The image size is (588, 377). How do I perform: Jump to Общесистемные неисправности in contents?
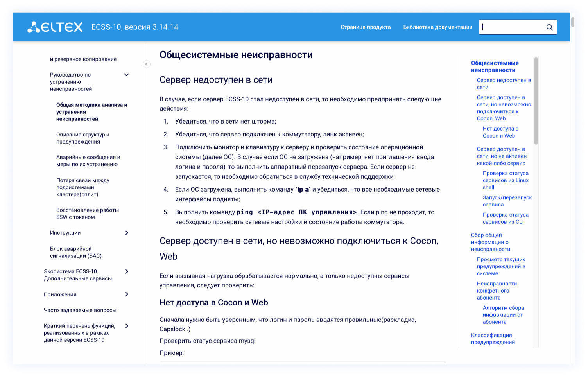[495, 66]
